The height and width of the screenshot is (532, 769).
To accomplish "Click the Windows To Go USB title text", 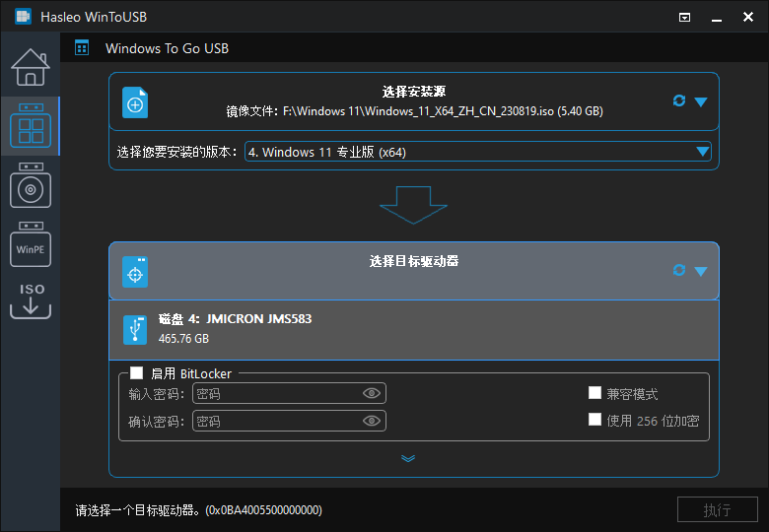I will coord(167,48).
